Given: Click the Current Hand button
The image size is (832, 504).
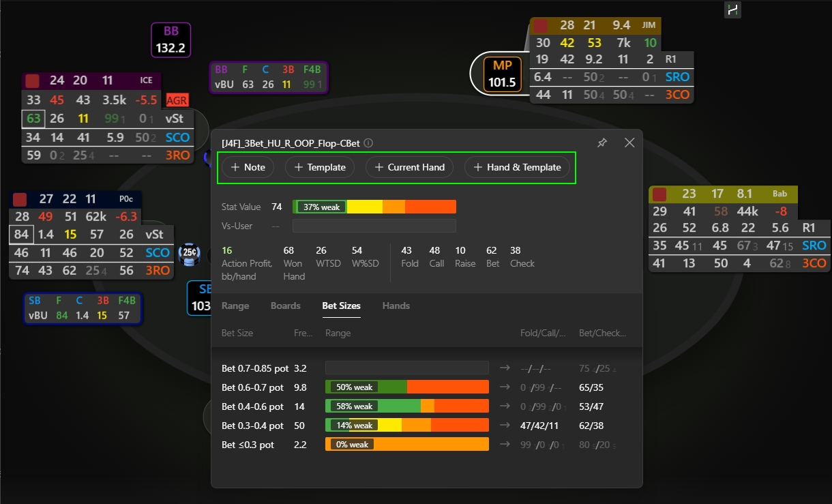Looking at the screenshot, I should coord(409,167).
